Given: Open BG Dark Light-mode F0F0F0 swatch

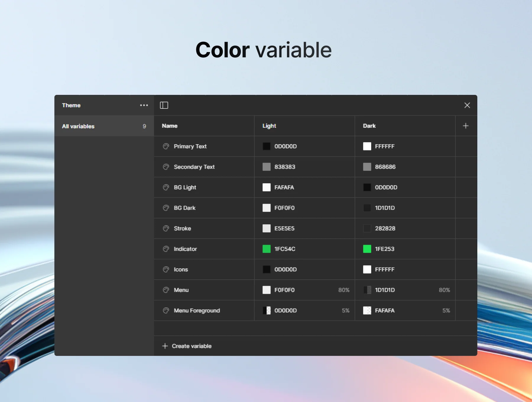Looking at the screenshot, I should tap(267, 208).
